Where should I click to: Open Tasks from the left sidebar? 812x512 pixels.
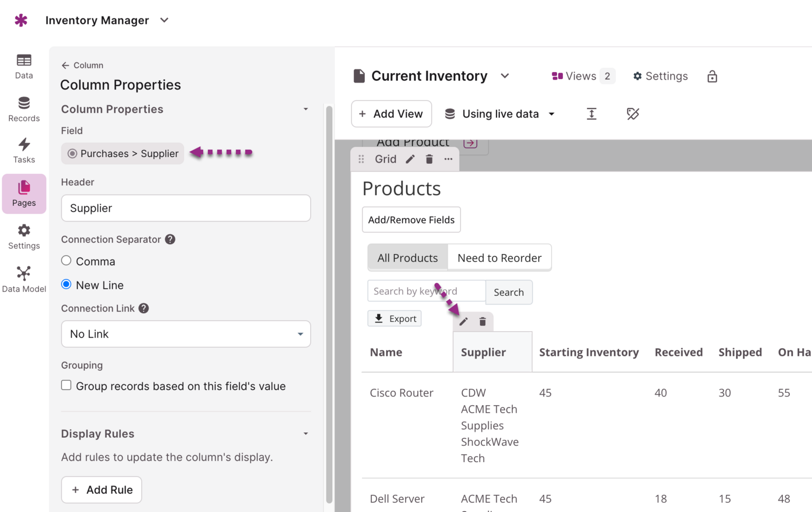24,151
